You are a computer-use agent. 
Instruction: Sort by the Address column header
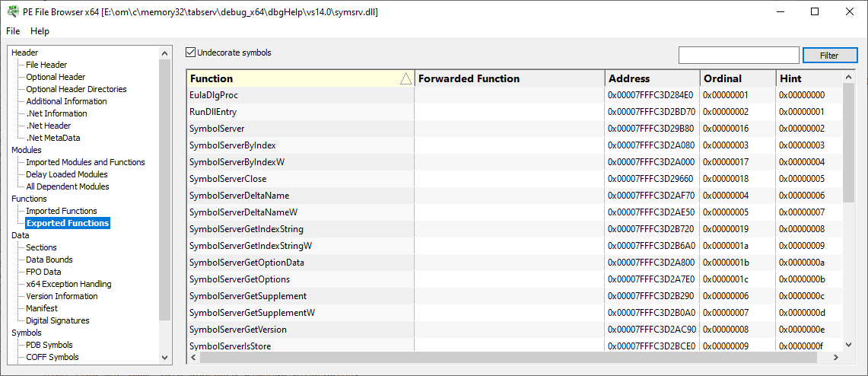pyautogui.click(x=652, y=78)
